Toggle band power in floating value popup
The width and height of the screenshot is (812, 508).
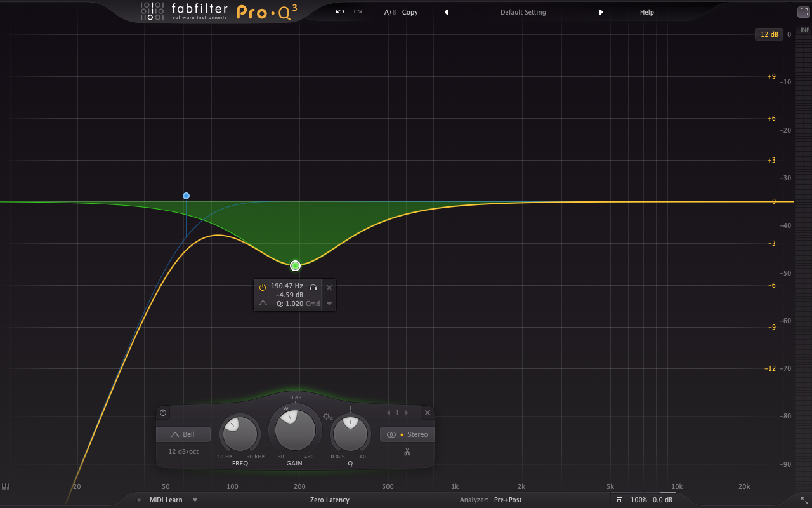click(x=263, y=288)
